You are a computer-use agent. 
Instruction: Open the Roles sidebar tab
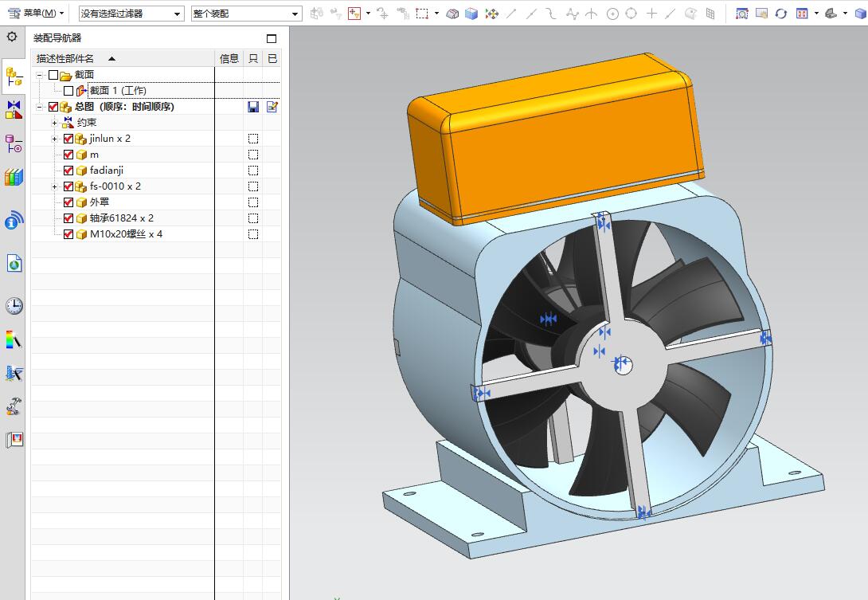click(x=14, y=440)
